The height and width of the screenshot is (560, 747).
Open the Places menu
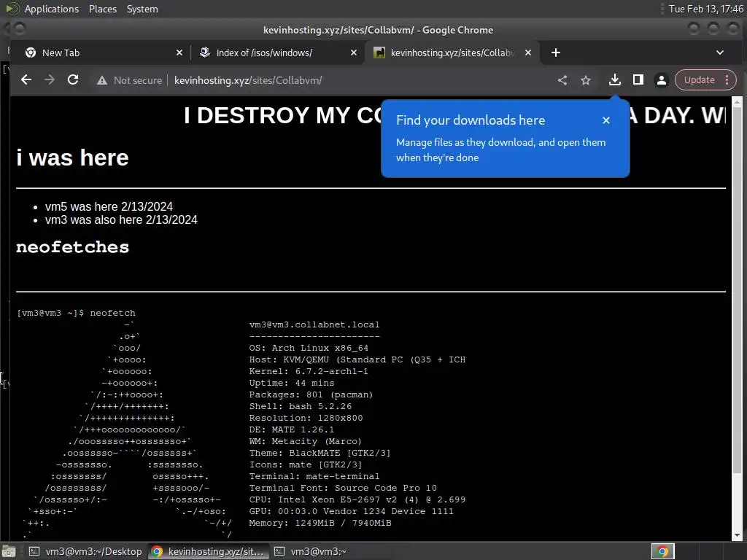(103, 9)
